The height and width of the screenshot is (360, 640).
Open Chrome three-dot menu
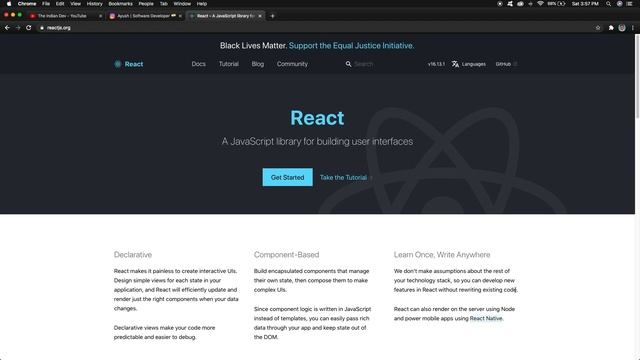633,28
